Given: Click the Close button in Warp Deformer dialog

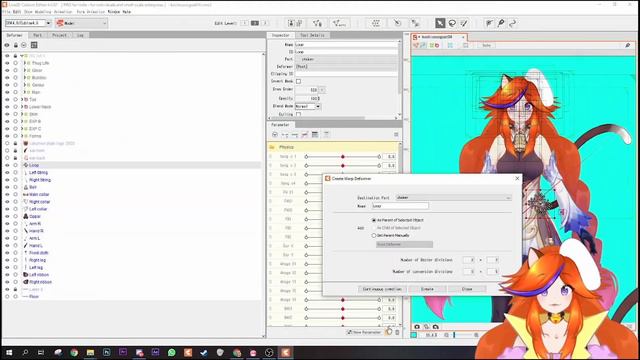Looking at the screenshot, I should tap(467, 289).
